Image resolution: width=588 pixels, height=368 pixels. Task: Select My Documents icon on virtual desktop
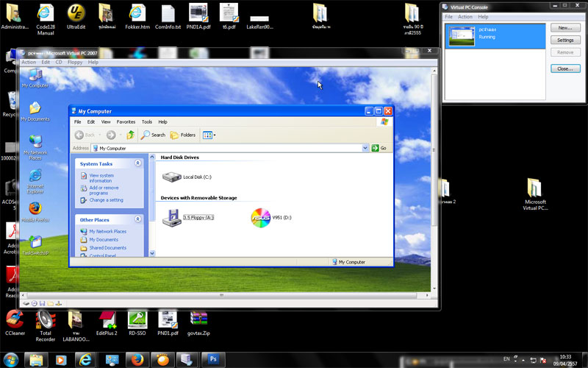tap(35, 112)
